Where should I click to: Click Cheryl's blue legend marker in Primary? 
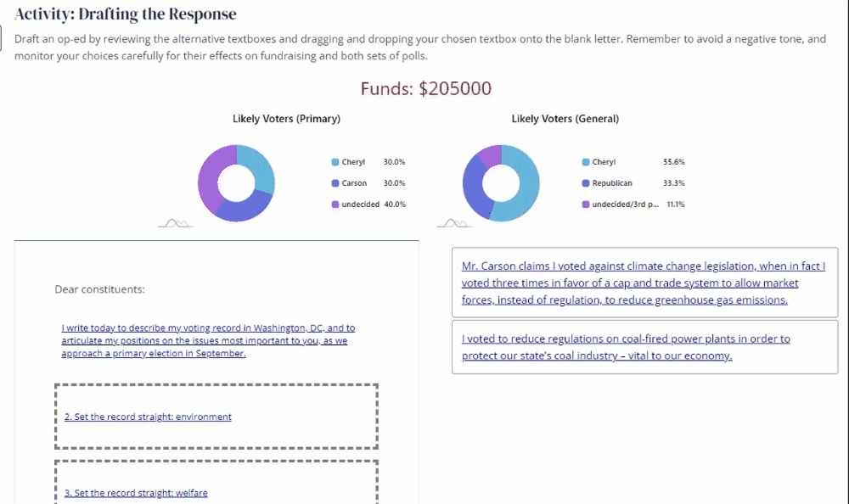coord(335,162)
